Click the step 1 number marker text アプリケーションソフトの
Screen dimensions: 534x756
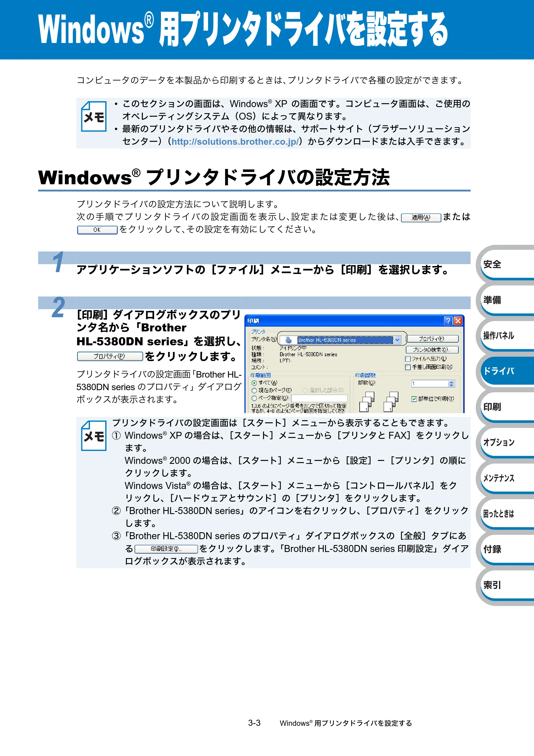tap(141, 270)
